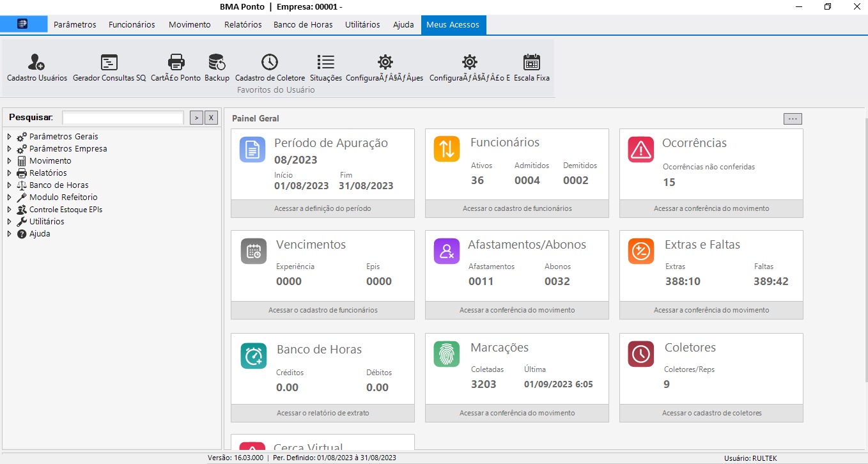This screenshot has width=868, height=464.
Task: Expand the Relatórios tree node
Action: pyautogui.click(x=10, y=173)
